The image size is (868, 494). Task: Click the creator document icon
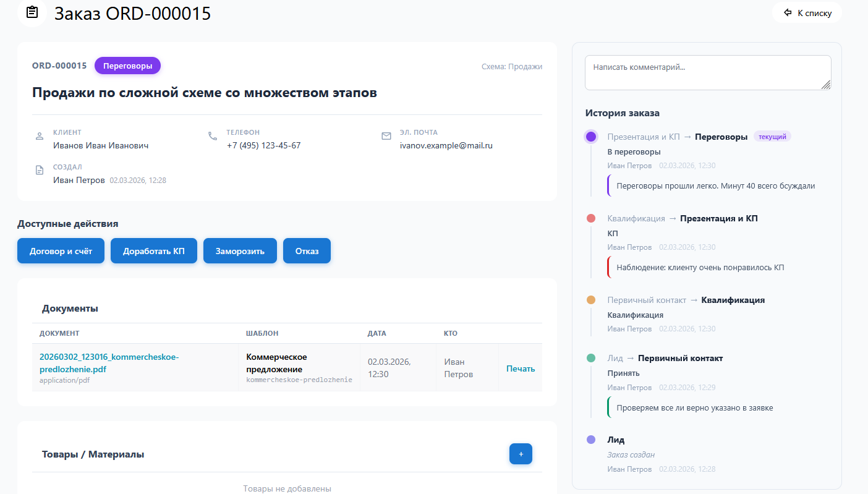40,171
